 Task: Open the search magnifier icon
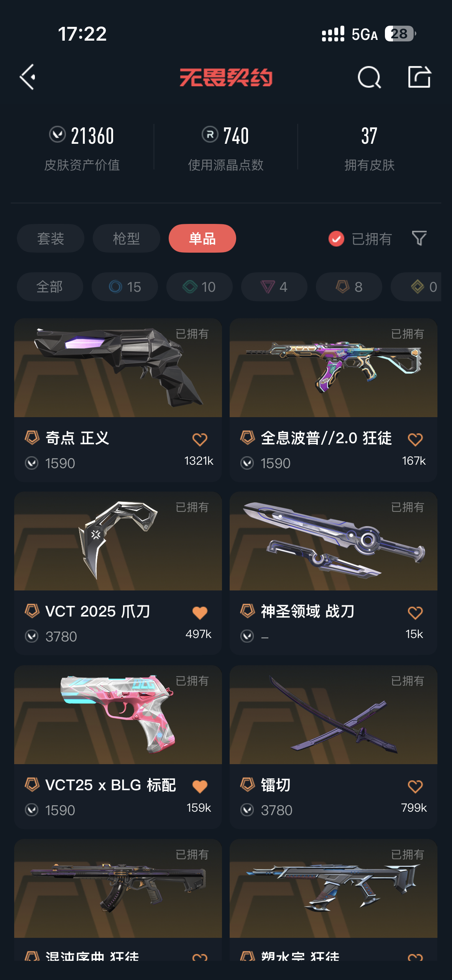point(369,77)
